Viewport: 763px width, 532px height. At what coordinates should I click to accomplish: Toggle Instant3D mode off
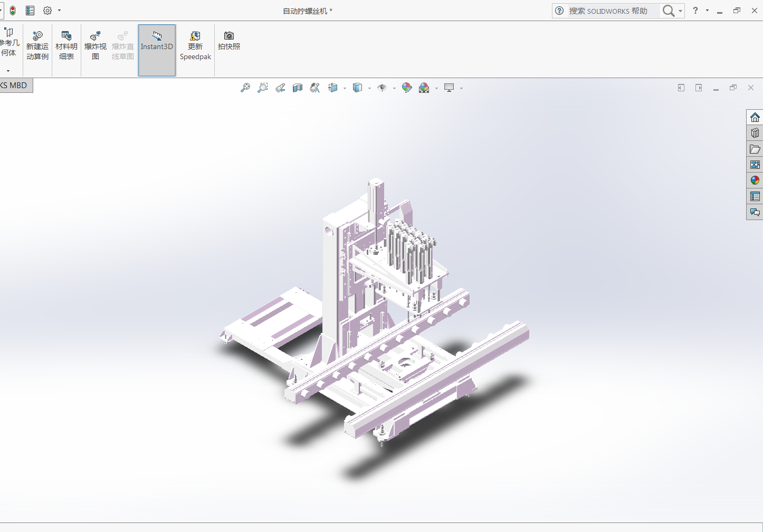click(157, 50)
